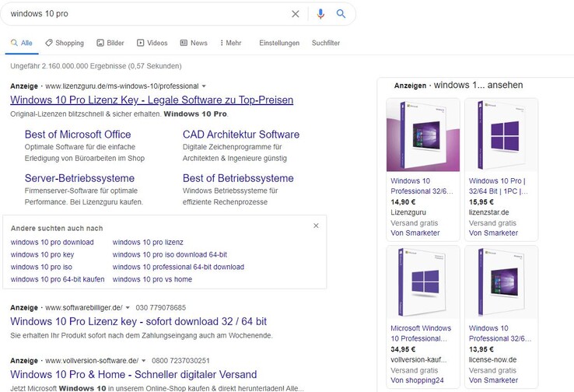Open the lizenzstar.de product image for 15,95 €
The width and height of the screenshot is (574, 392).
tap(501, 135)
